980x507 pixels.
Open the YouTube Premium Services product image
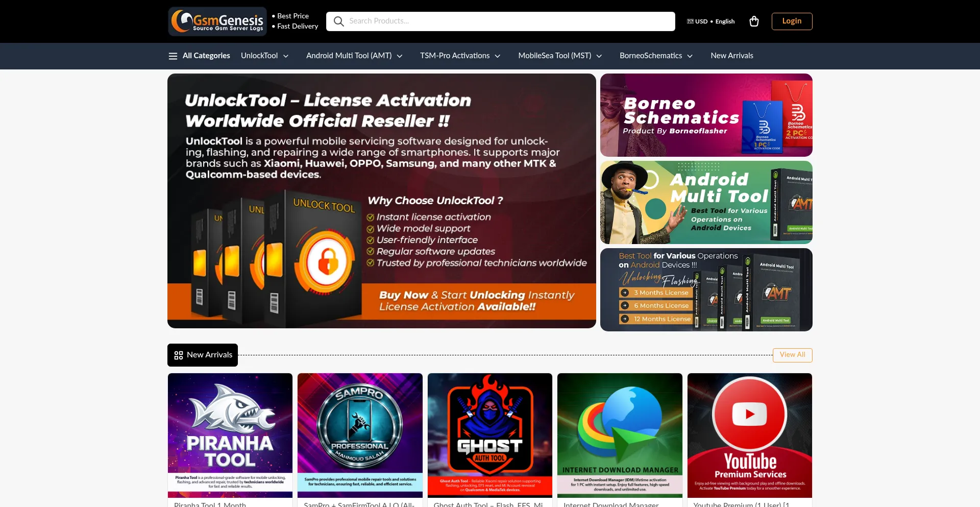[x=750, y=436]
